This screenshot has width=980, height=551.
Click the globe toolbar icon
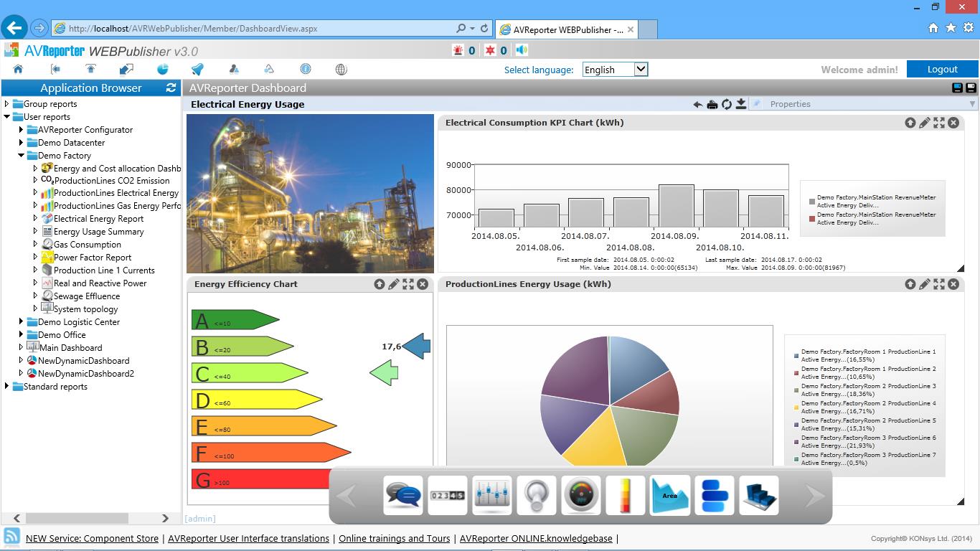pos(341,70)
